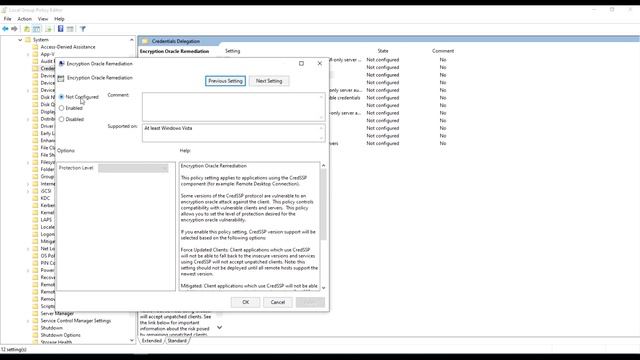Click the Service Control Manager Settings folder icon
The width and height of the screenshot is (640, 360).
tap(36, 321)
